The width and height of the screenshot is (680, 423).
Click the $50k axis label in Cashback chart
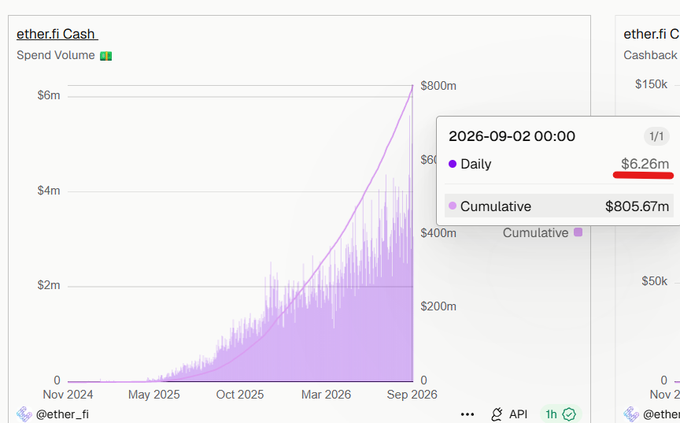(x=654, y=281)
